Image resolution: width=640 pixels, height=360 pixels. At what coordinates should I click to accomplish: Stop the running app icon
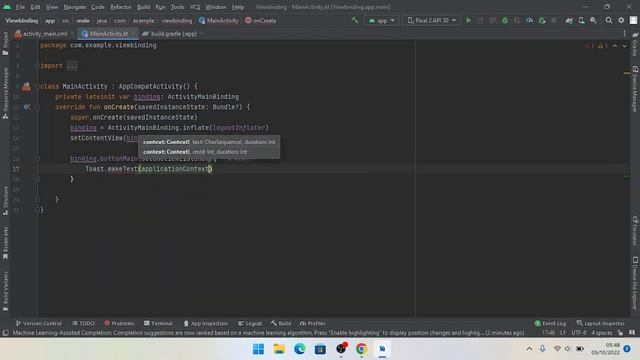point(554,20)
